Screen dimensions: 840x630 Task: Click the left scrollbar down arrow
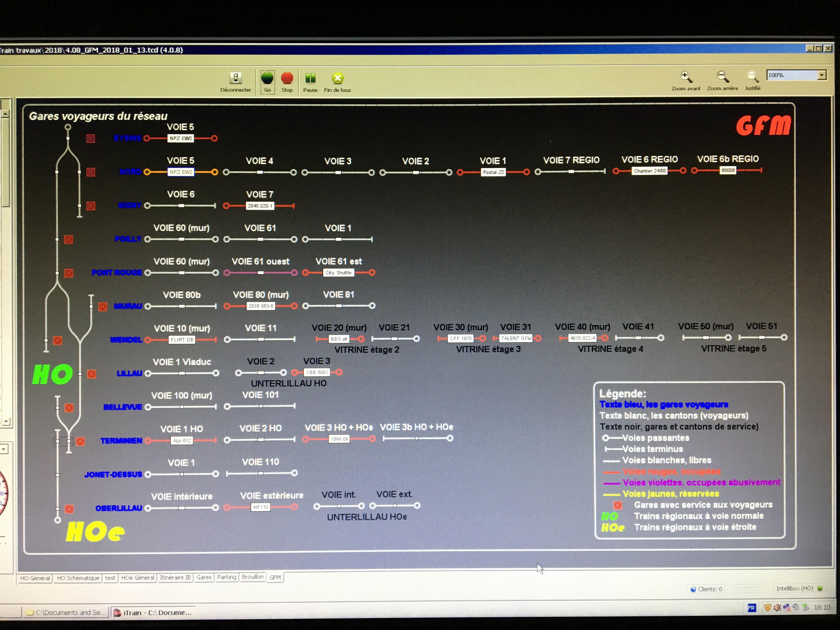point(5,421)
